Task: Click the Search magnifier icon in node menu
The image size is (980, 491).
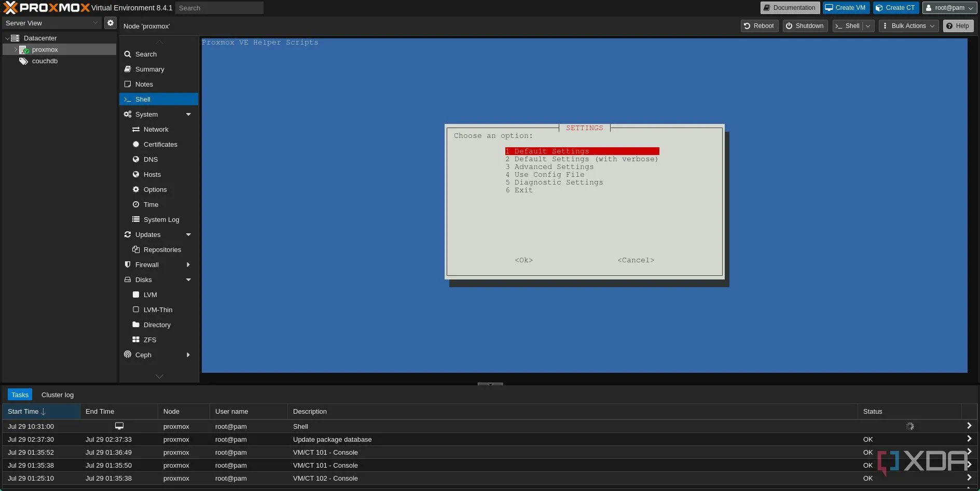Action: point(128,54)
